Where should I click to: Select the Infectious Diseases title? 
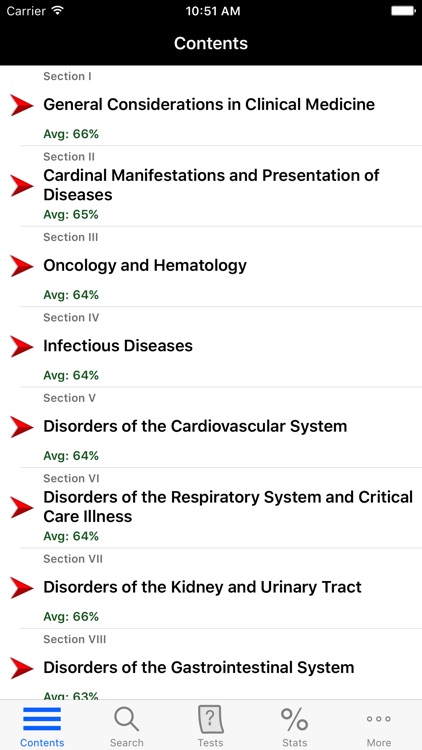point(118,346)
